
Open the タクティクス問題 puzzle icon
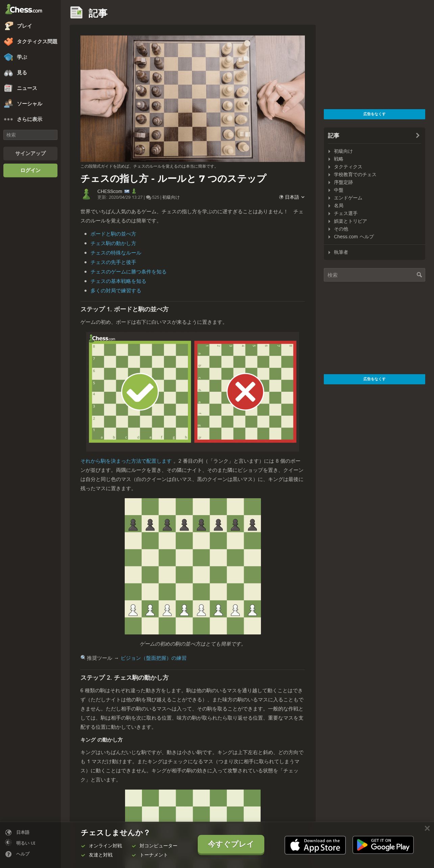pos(9,42)
